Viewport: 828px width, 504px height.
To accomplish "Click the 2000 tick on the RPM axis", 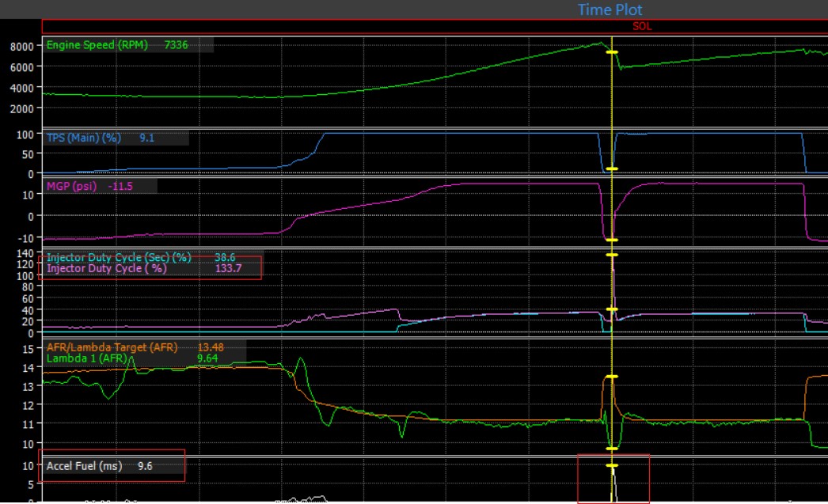I will tap(21, 108).
